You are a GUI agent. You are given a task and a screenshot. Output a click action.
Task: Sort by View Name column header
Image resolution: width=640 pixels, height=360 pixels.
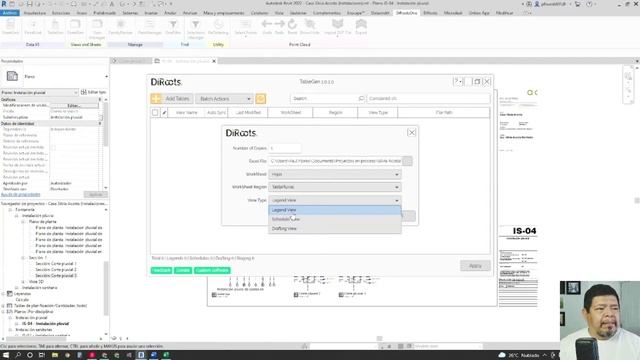(x=186, y=112)
